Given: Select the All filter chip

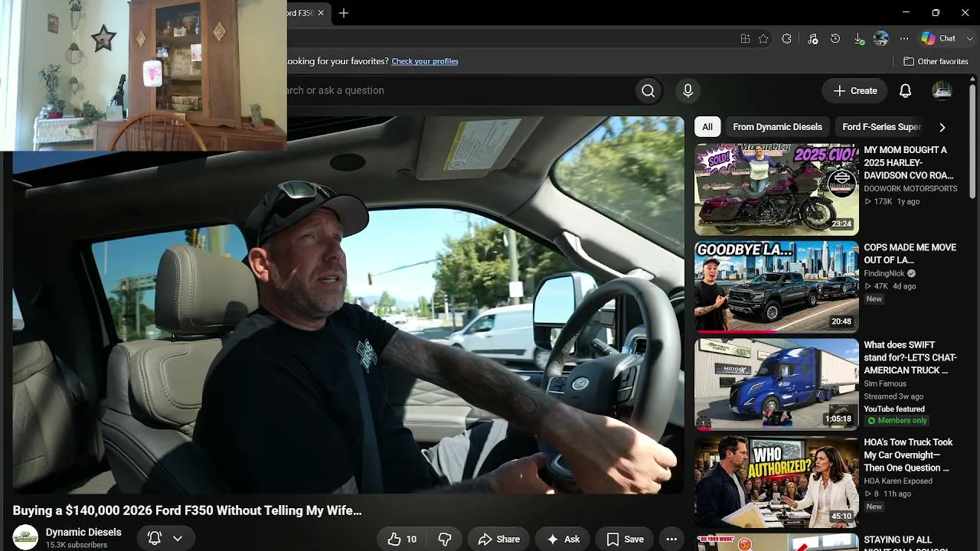Looking at the screenshot, I should pyautogui.click(x=707, y=127).
